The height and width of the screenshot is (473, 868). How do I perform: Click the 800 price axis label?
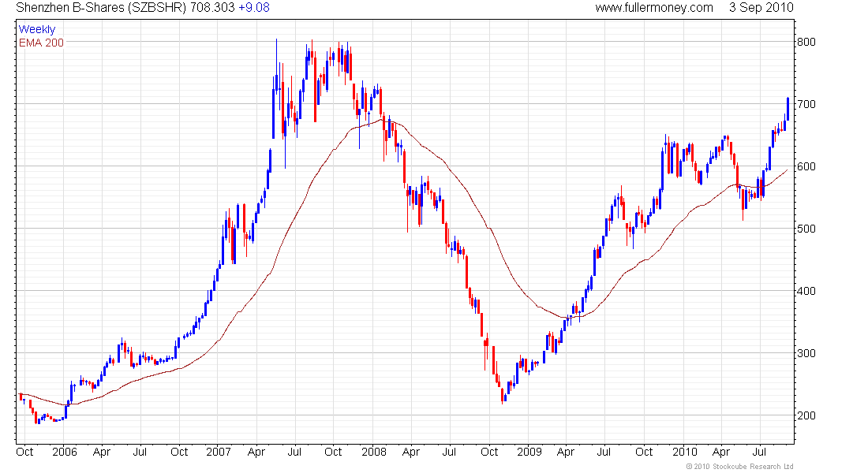tap(806, 42)
